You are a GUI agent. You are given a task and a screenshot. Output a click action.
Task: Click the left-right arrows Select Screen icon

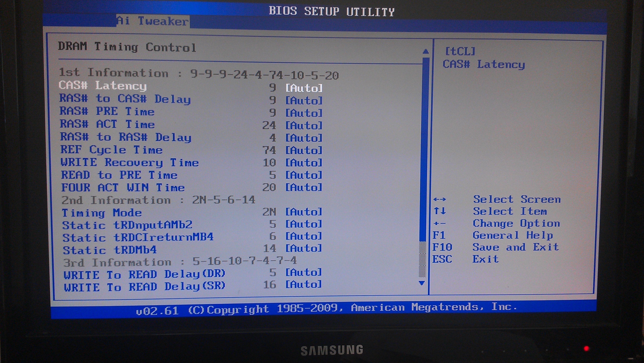[440, 199]
